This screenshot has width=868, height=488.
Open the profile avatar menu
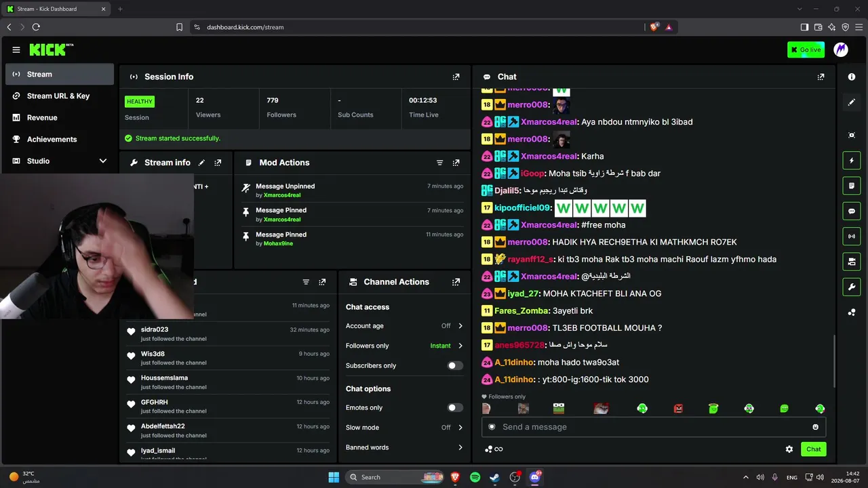click(841, 49)
